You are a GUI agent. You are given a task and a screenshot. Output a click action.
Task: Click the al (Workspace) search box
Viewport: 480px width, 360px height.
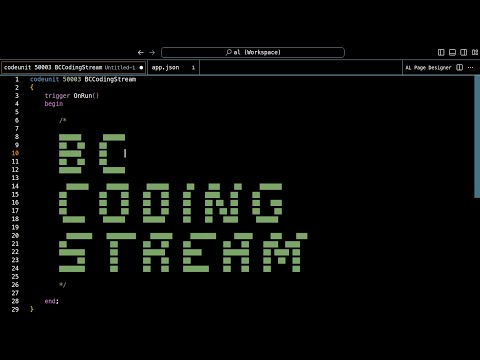pyautogui.click(x=253, y=52)
